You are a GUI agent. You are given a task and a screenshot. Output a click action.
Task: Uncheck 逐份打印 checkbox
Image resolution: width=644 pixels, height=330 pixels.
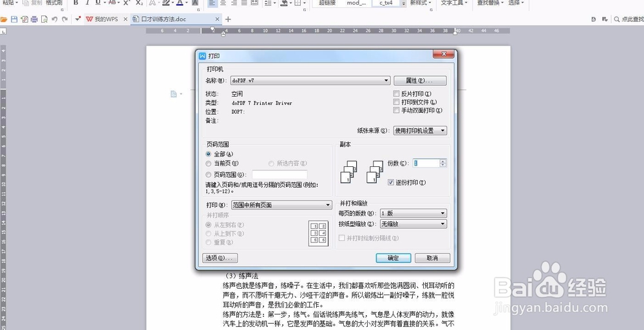tap(391, 182)
